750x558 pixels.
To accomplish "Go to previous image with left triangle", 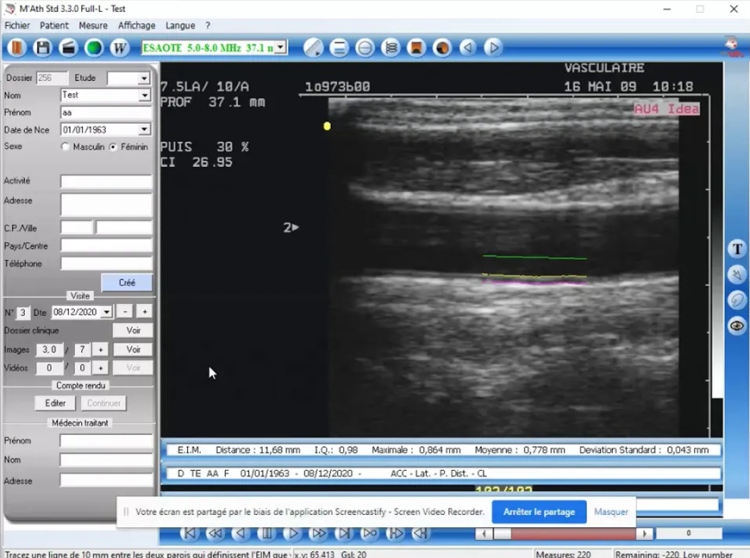I will click(x=468, y=48).
